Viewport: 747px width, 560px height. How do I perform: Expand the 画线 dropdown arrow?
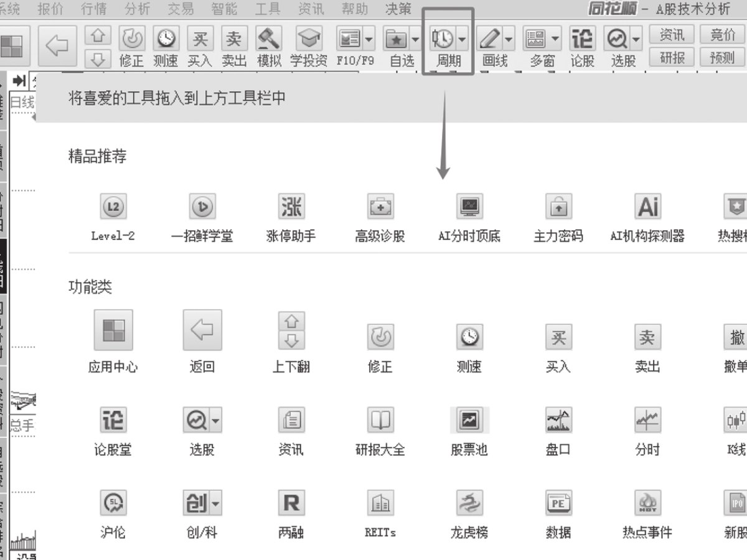[x=509, y=39]
